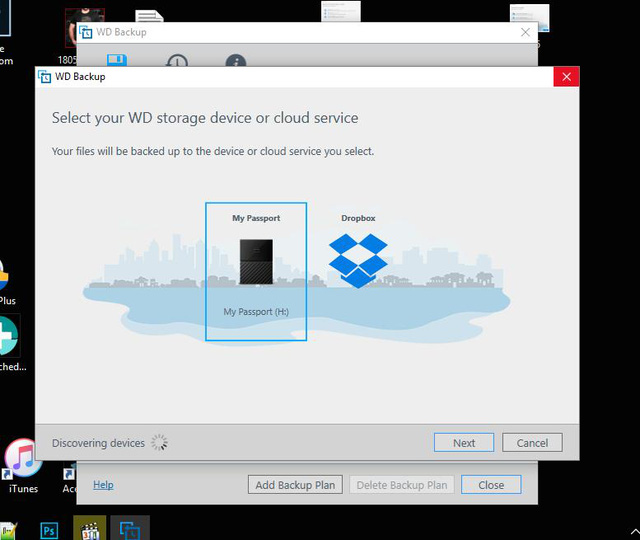The image size is (640, 540).
Task: Click Next in the device selection dialog
Action: [x=464, y=443]
